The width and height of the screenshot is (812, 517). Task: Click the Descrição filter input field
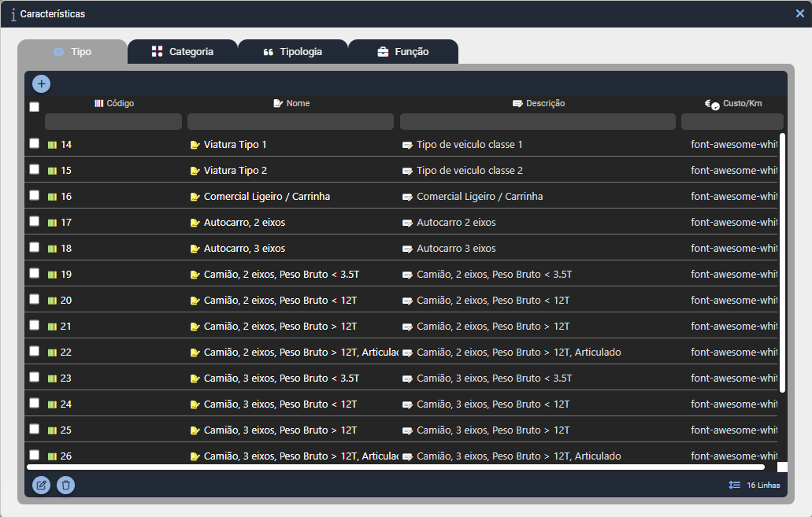point(538,122)
